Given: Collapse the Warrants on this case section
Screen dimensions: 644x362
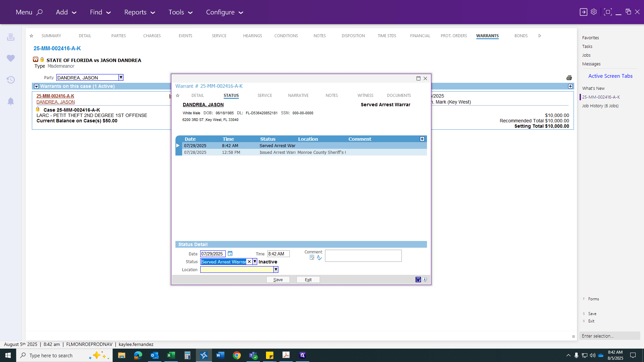Looking at the screenshot, I should (x=37, y=86).
